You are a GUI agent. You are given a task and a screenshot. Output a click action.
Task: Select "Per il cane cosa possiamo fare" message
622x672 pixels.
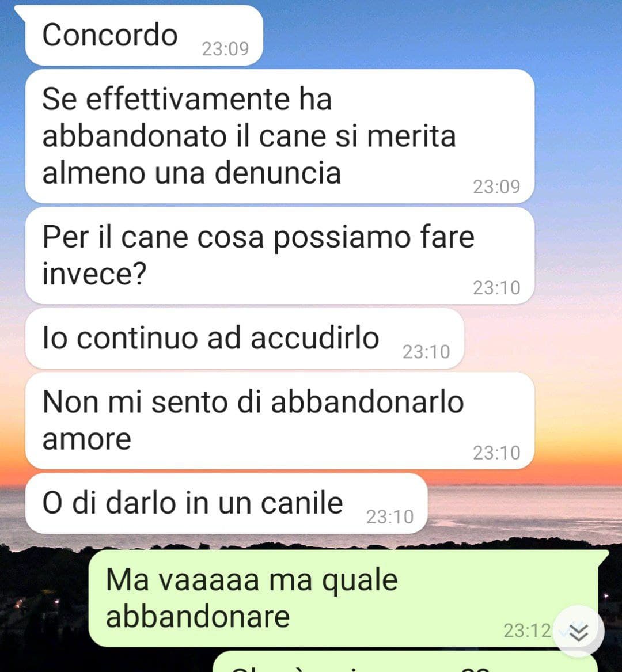(x=280, y=256)
